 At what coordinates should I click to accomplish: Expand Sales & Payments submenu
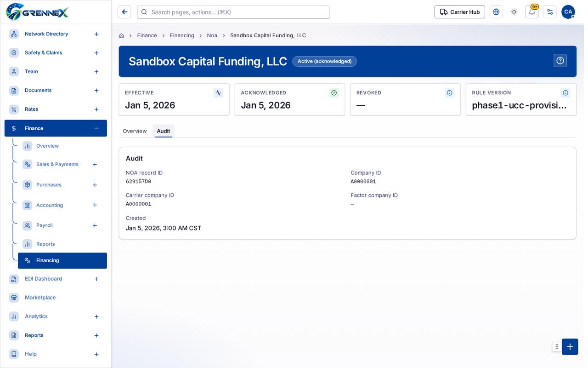click(95, 165)
